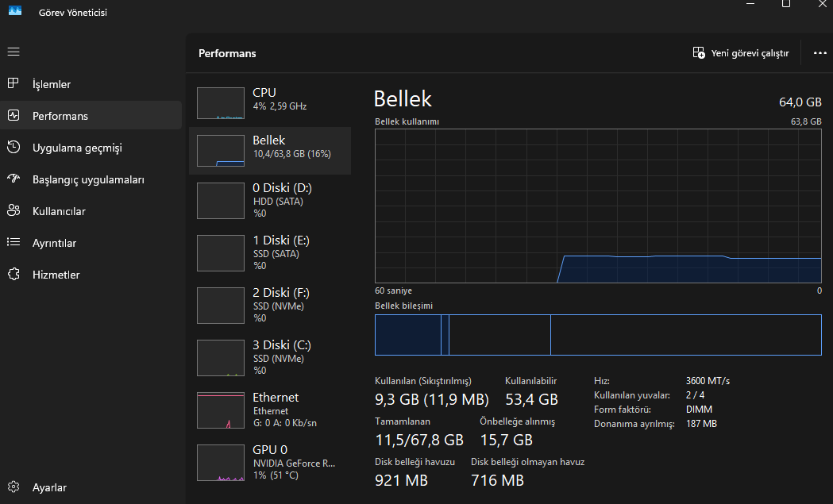Show the Ethernet network graph
Screen dimensions: 833x504
[221, 410]
